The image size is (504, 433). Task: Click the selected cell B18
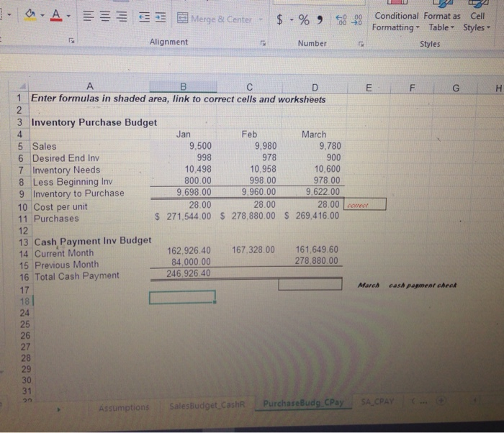point(182,297)
